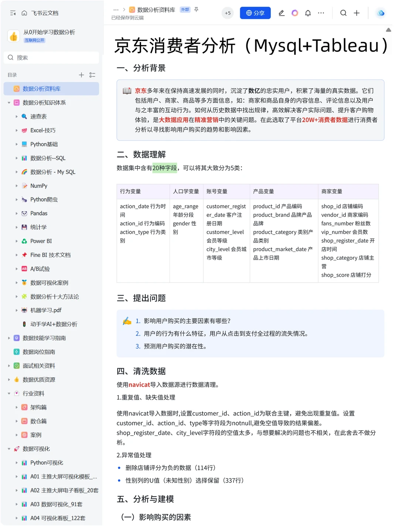Show the +5 collaborators

click(x=228, y=13)
